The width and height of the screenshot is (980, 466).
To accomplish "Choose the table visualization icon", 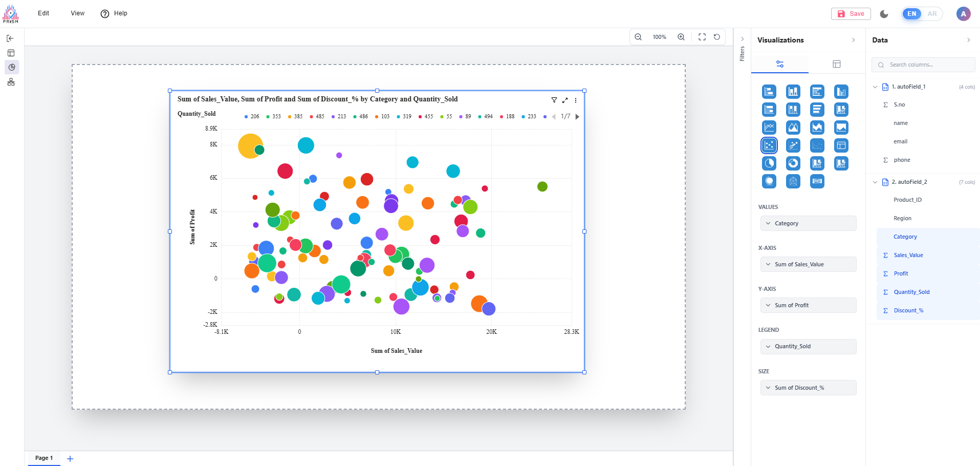I will point(841,145).
